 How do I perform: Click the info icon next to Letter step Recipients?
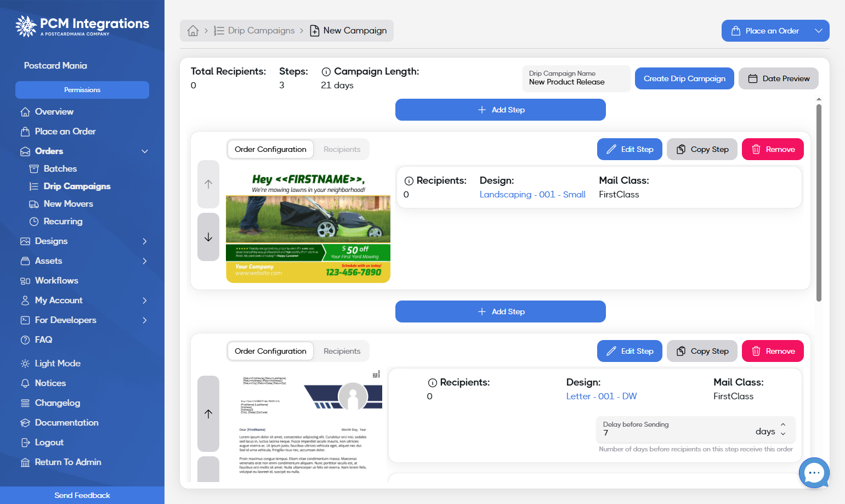click(433, 383)
